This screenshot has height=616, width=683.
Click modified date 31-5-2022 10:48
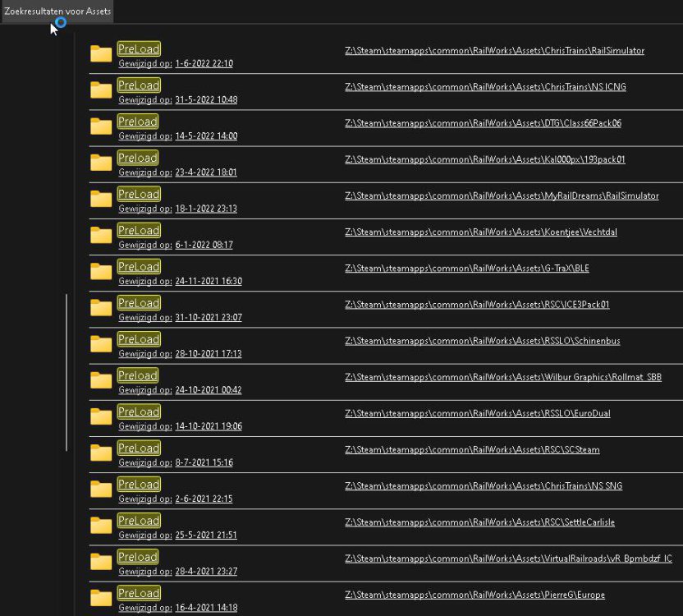[206, 100]
